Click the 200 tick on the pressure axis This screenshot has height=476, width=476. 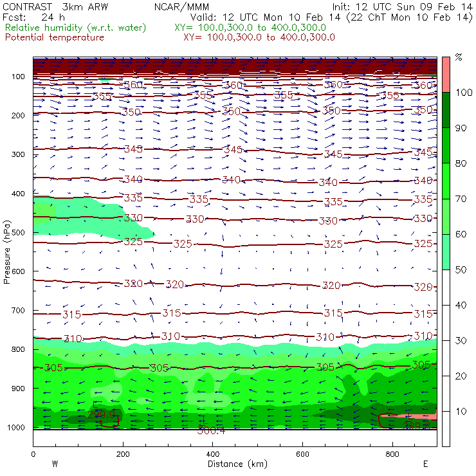[18, 115]
